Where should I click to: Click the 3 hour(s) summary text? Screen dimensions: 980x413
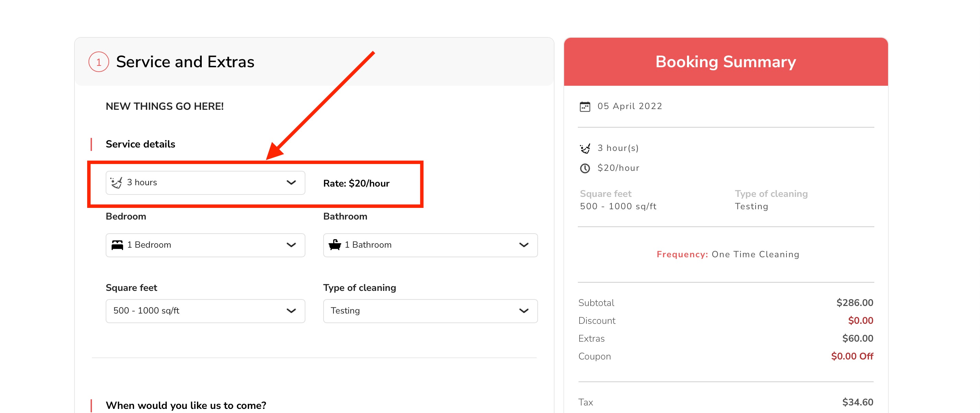coord(618,148)
